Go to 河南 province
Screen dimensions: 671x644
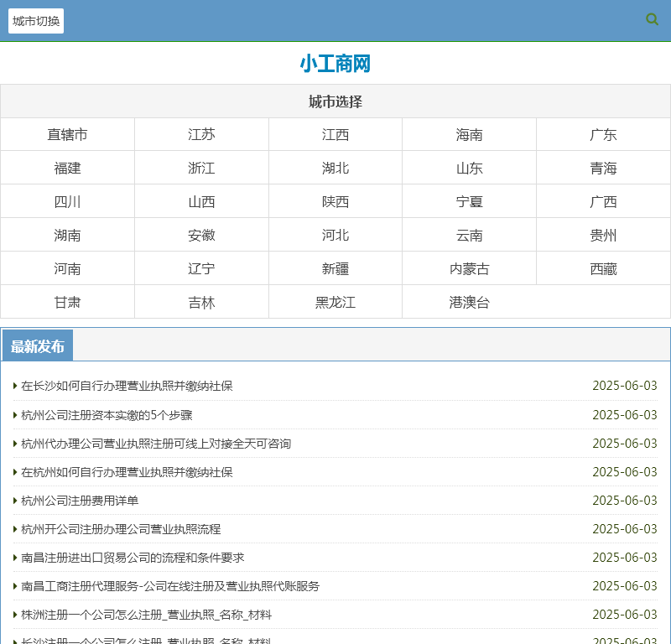pyautogui.click(x=67, y=268)
